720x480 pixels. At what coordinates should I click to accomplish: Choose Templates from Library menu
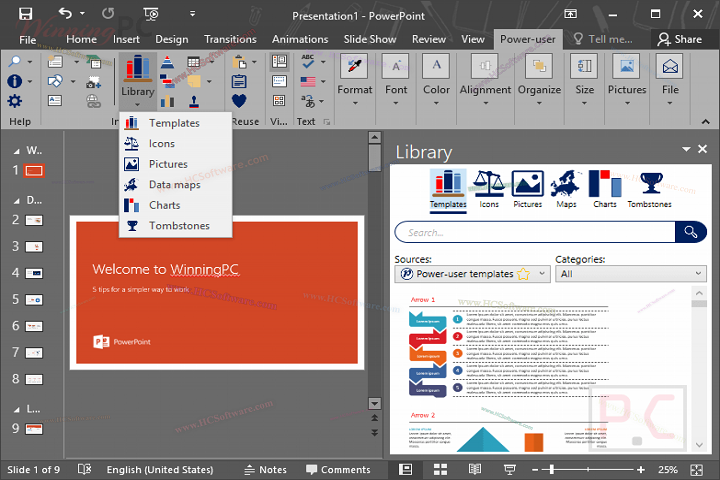click(x=175, y=123)
